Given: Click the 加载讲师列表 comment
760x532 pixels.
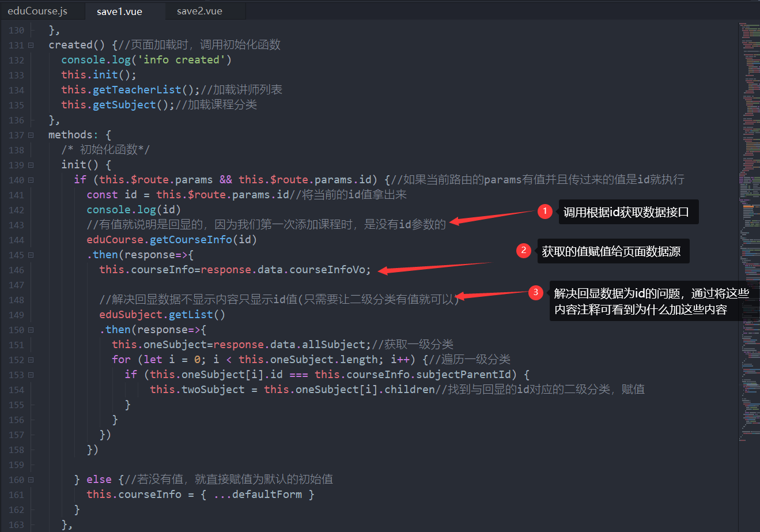Looking at the screenshot, I should pyautogui.click(x=241, y=90).
